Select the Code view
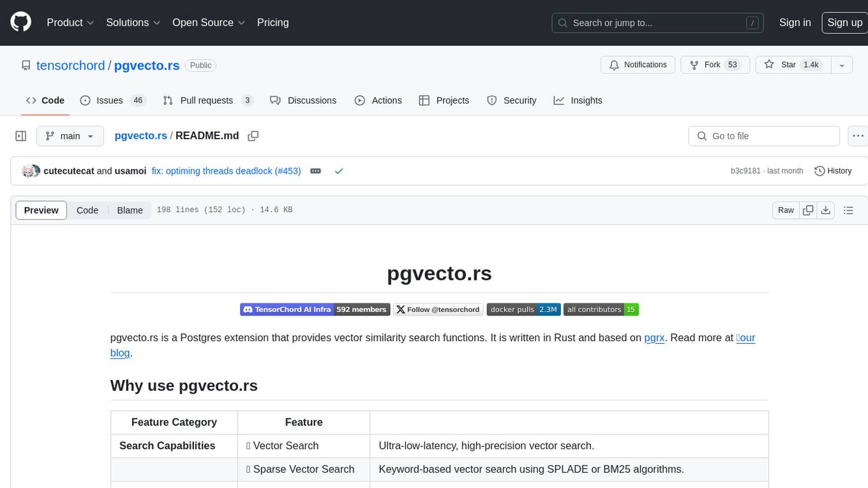Screen dimensions: 868x488 click(x=87, y=210)
